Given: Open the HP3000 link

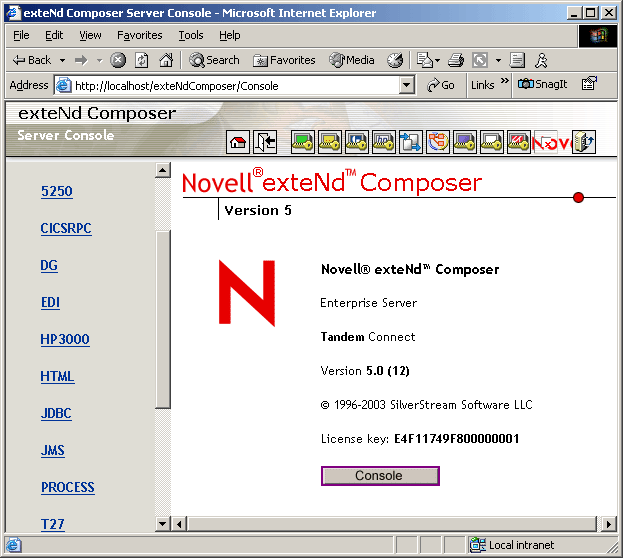Looking at the screenshot, I should point(65,339).
